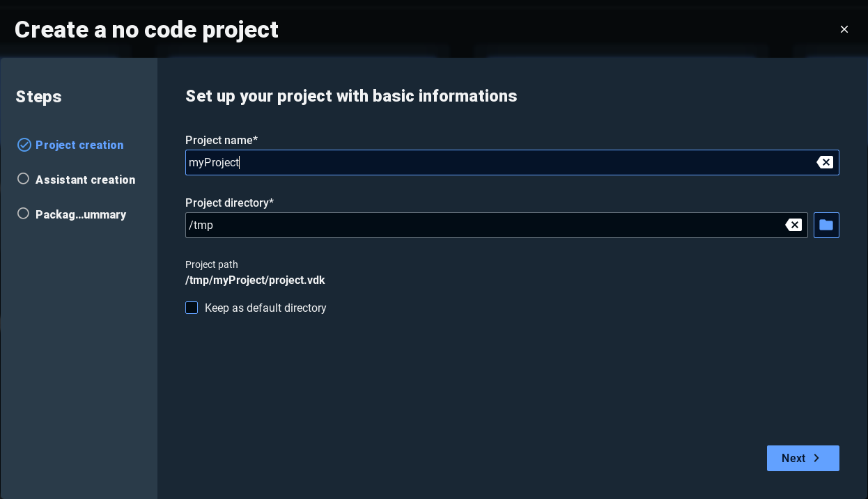Click the Project creation checkmark icon
The height and width of the screenshot is (499, 868).
pos(24,145)
